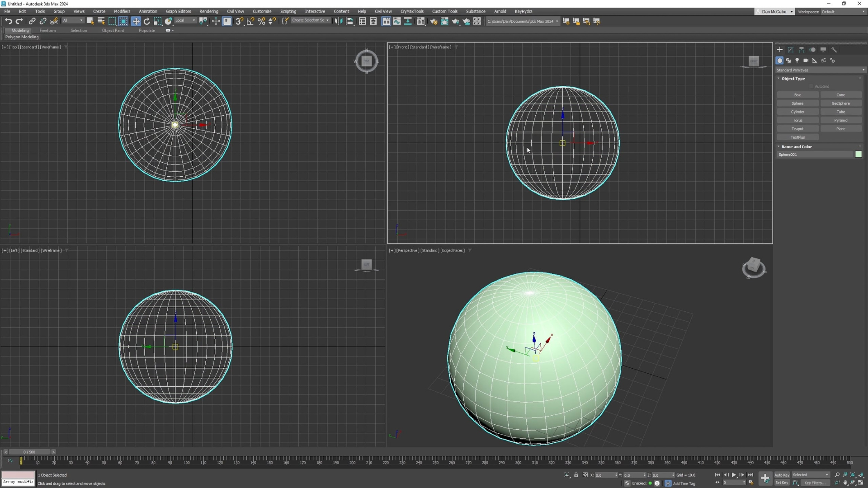The height and width of the screenshot is (488, 868).
Task: Select the Rotate tool in main toolbar
Action: click(x=146, y=21)
